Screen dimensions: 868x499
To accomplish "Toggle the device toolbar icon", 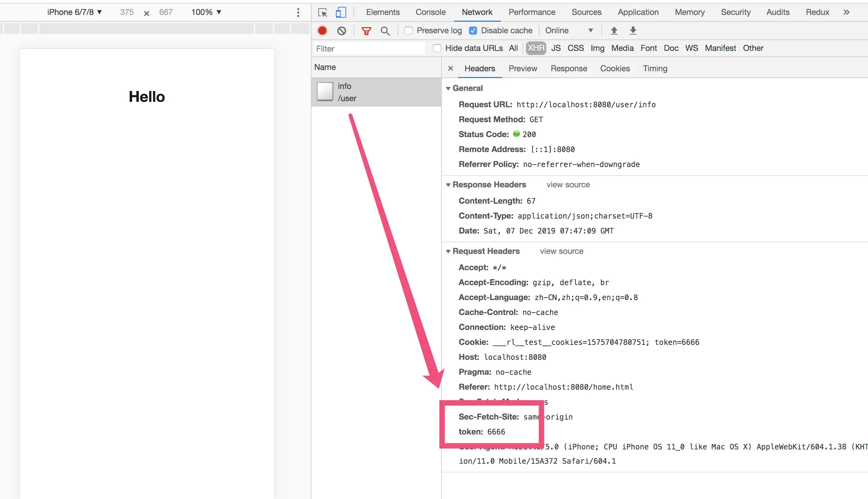I will tap(340, 12).
